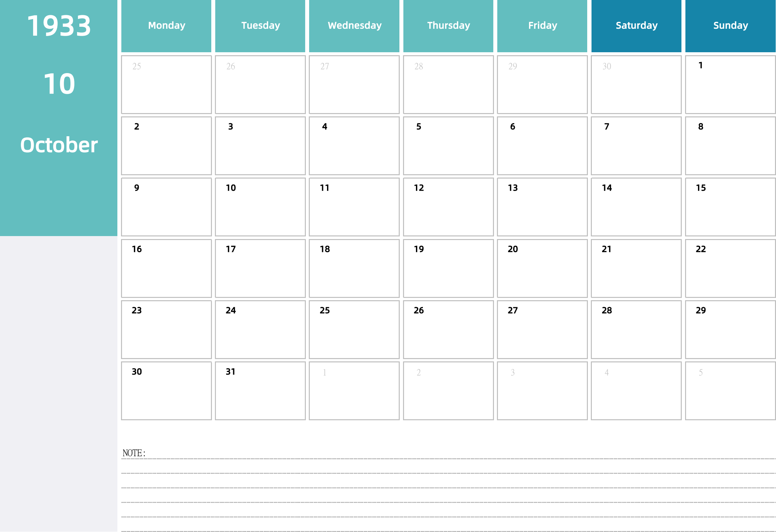Select Tuesday column header
776x532 pixels.
[260, 25]
